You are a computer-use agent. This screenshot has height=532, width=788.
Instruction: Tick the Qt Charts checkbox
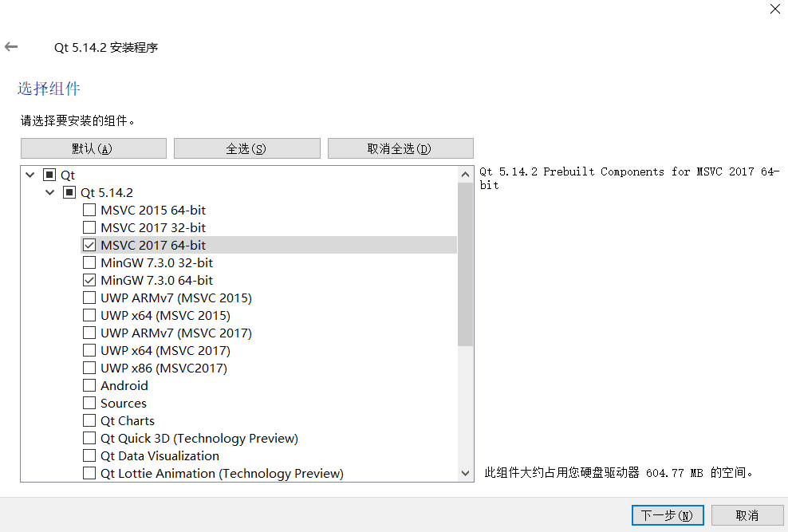[89, 421]
